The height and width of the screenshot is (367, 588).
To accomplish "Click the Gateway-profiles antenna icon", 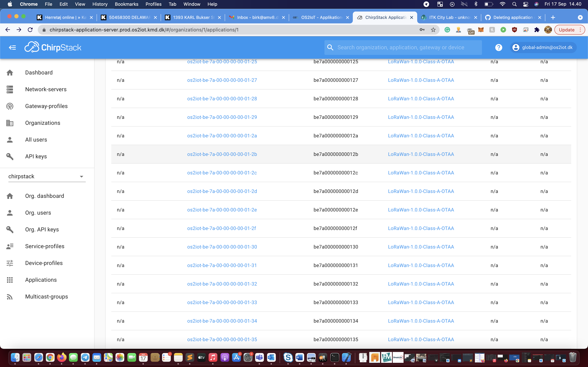I will coord(10,106).
